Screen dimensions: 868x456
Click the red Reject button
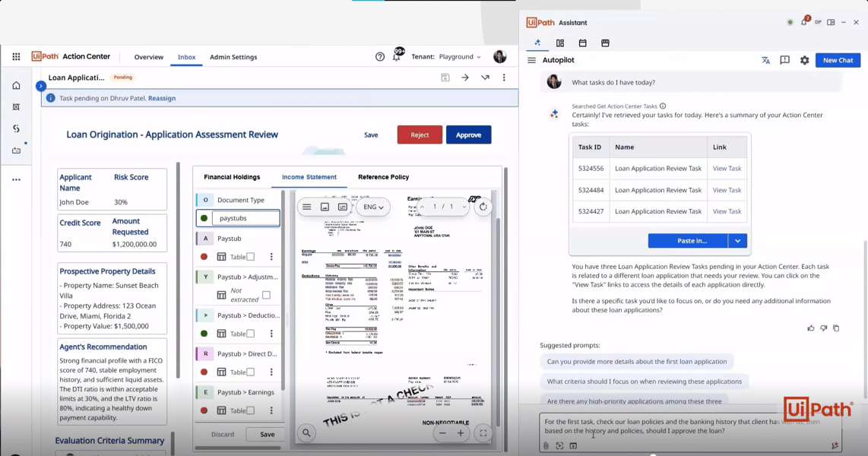pyautogui.click(x=420, y=135)
